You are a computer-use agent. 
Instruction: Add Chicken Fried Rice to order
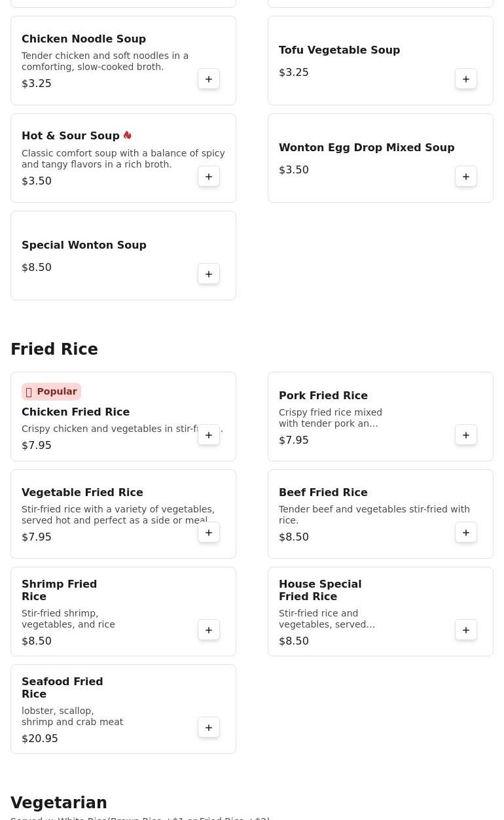pos(209,435)
